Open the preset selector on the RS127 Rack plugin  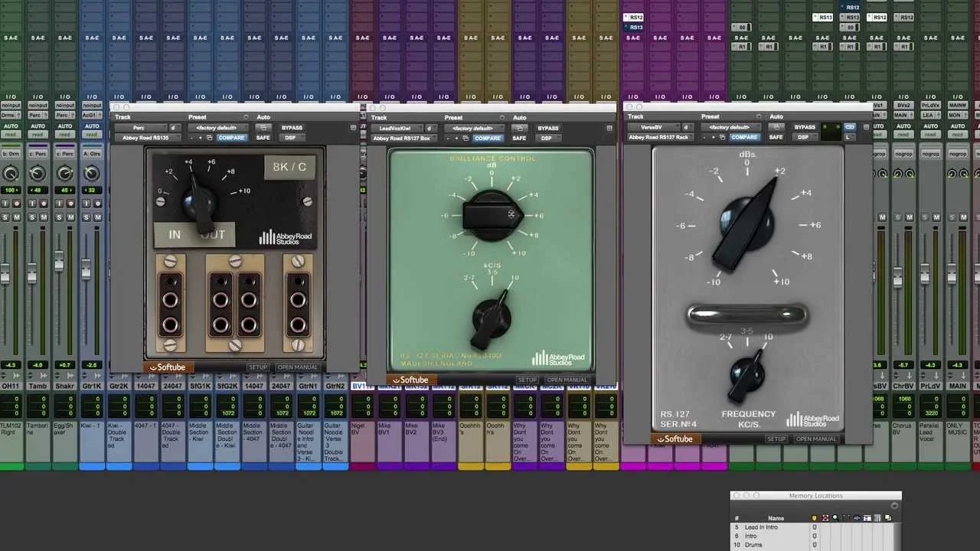tap(730, 127)
